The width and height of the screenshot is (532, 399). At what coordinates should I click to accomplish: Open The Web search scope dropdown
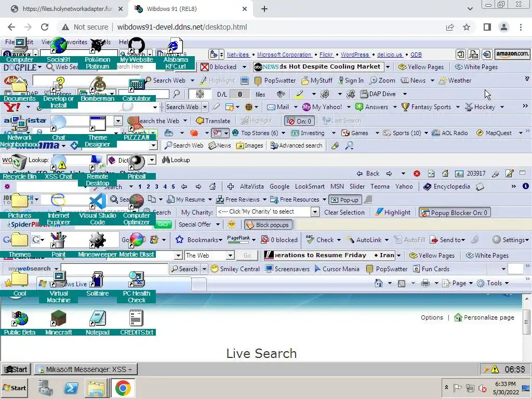pos(230,256)
